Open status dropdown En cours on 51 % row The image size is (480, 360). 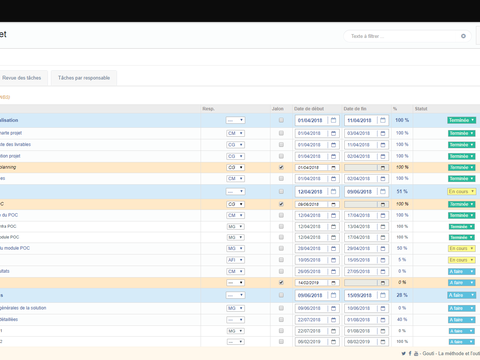462,192
